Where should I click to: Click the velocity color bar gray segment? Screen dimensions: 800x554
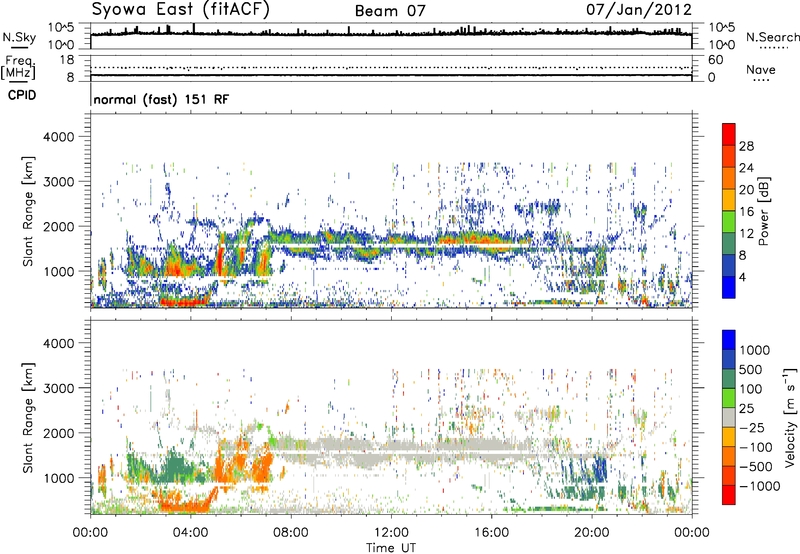[x=729, y=418]
